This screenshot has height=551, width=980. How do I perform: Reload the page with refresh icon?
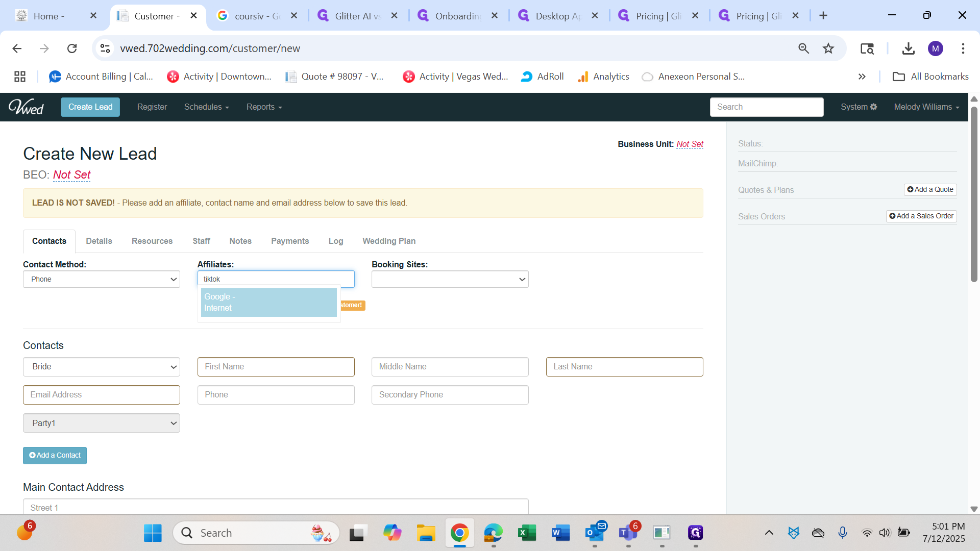pyautogui.click(x=72, y=48)
